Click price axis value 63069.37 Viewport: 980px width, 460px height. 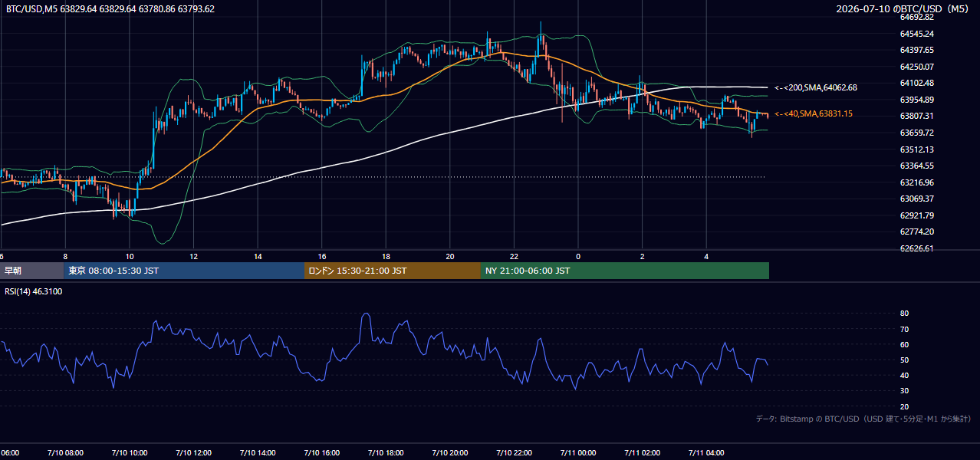pyautogui.click(x=916, y=199)
